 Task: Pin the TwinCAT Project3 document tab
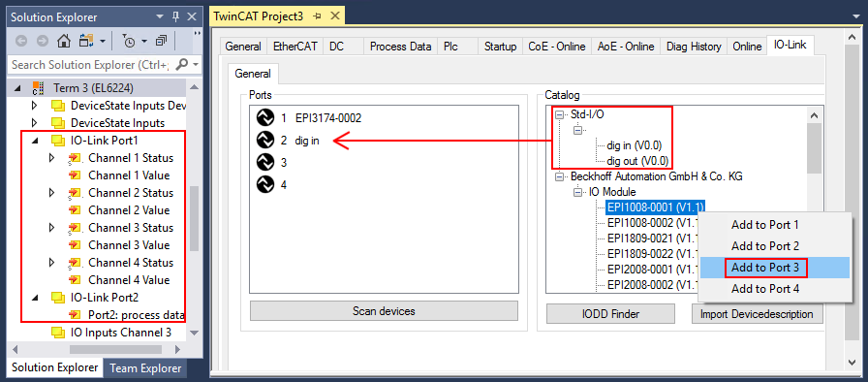(x=317, y=16)
